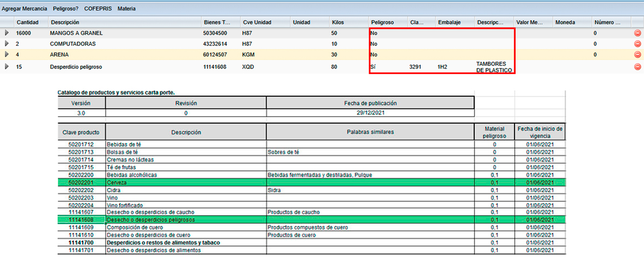The height and width of the screenshot is (263, 644).
Task: Remove the COMPUTADORAS row with red icon
Action: tap(637, 44)
